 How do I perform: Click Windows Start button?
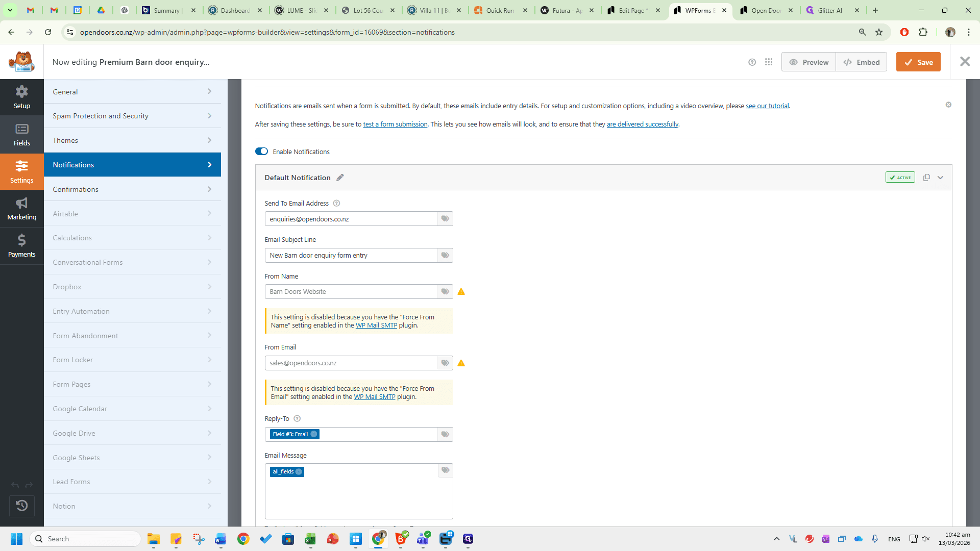tap(16, 539)
